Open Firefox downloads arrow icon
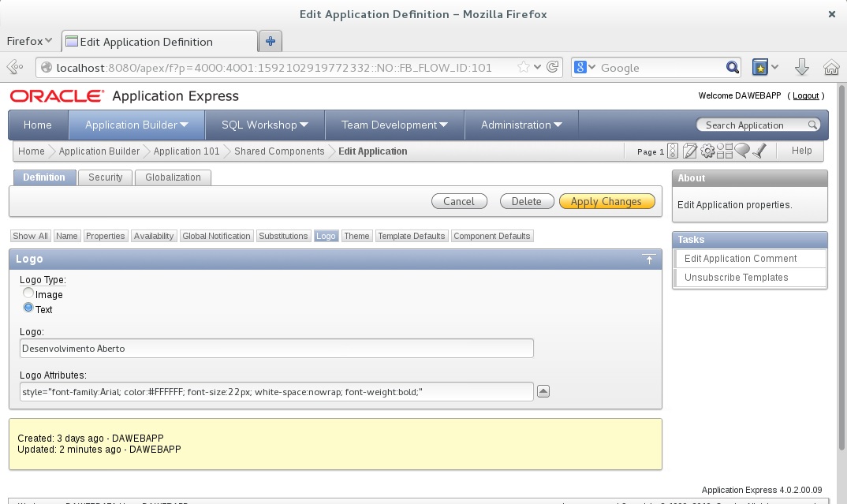 [802, 68]
